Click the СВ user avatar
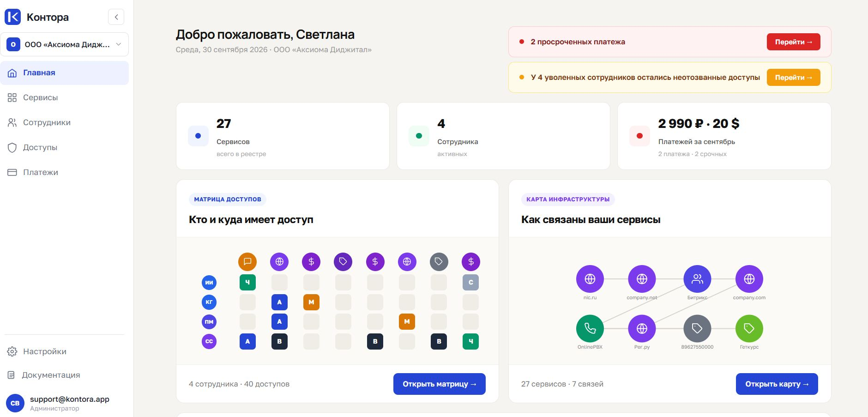This screenshot has width=868, height=417. point(15,403)
